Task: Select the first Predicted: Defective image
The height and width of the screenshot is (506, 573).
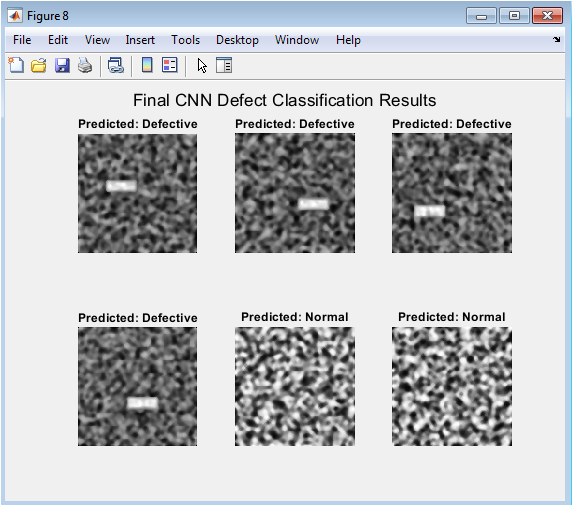Action: click(x=137, y=193)
